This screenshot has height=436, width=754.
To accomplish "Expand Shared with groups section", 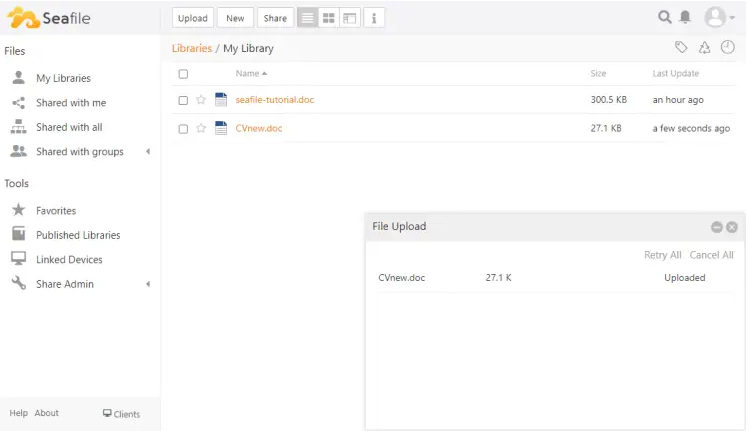I will click(x=148, y=152).
